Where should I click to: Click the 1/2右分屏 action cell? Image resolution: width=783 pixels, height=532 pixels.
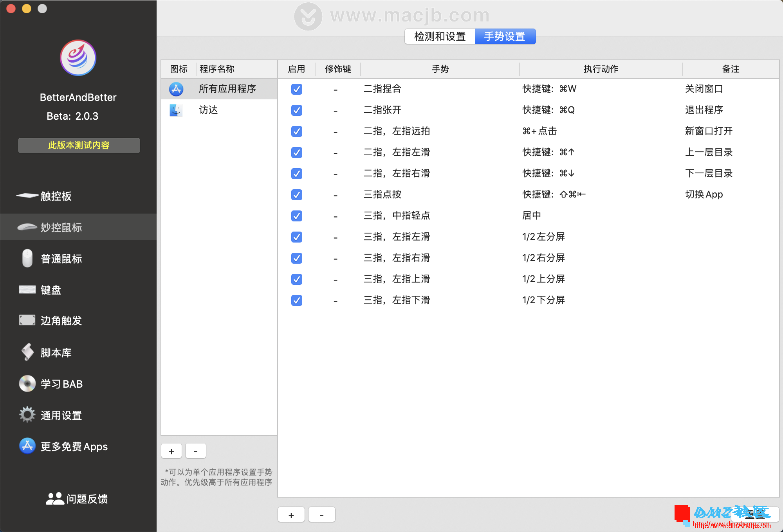point(543,258)
